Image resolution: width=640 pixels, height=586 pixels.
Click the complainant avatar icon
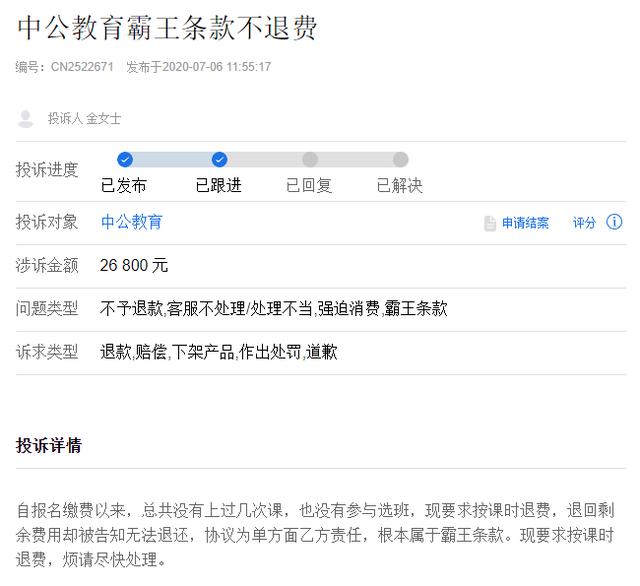26,119
